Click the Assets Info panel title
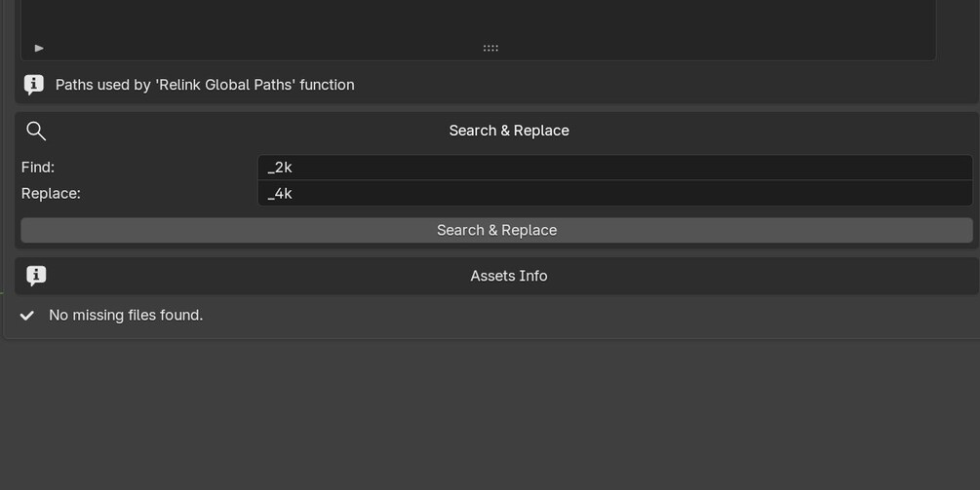Screen dimensions: 980x490 coord(509,276)
